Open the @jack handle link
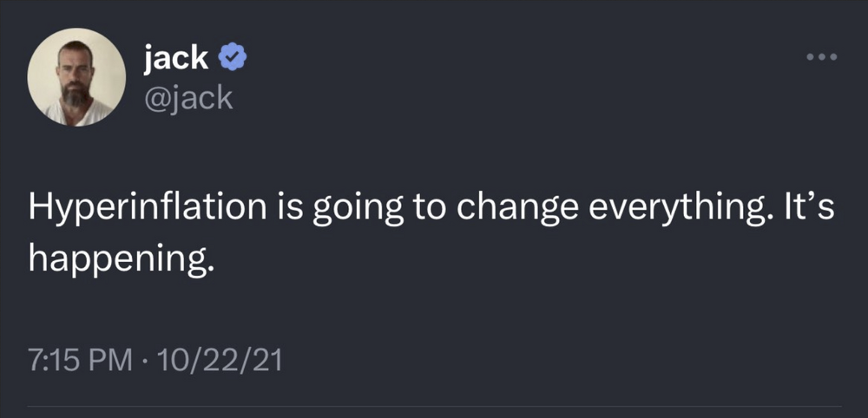The height and width of the screenshot is (418, 868). (x=188, y=98)
